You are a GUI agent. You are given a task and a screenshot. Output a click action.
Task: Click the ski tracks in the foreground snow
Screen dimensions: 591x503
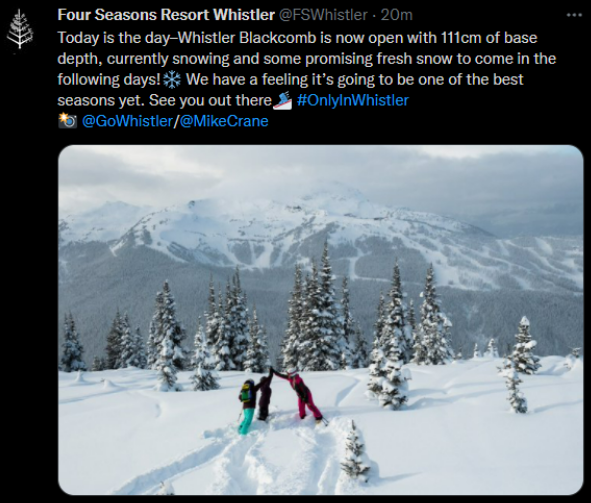pyautogui.click(x=211, y=465)
